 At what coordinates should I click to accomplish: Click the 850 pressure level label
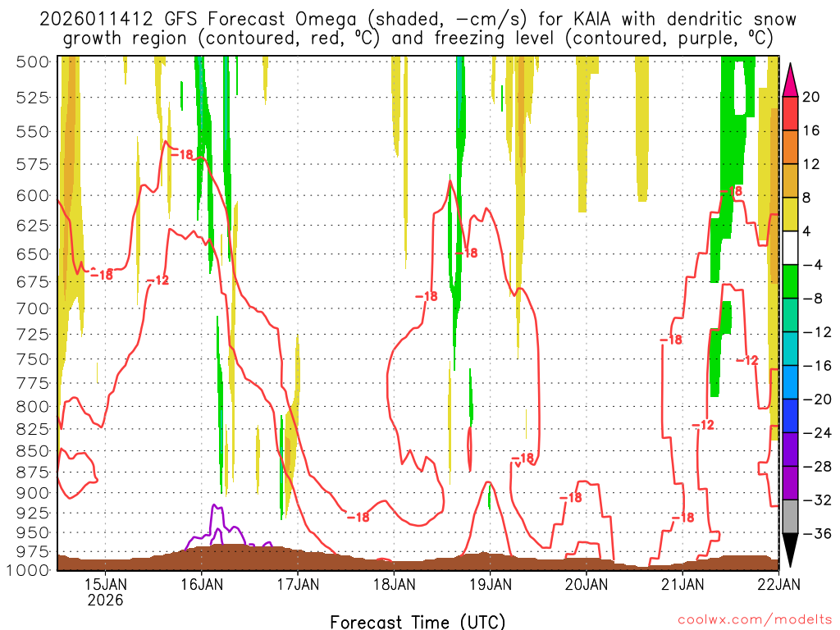33,452
